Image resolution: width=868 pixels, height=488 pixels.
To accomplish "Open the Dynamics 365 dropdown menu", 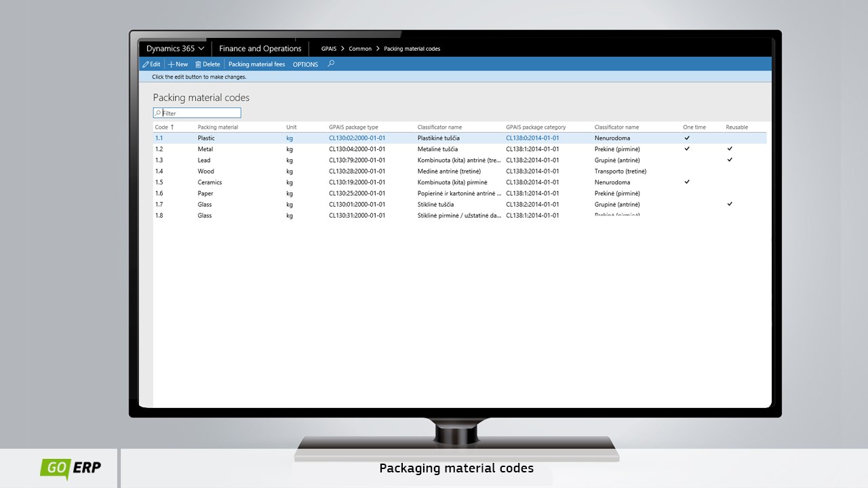I will 175,49.
